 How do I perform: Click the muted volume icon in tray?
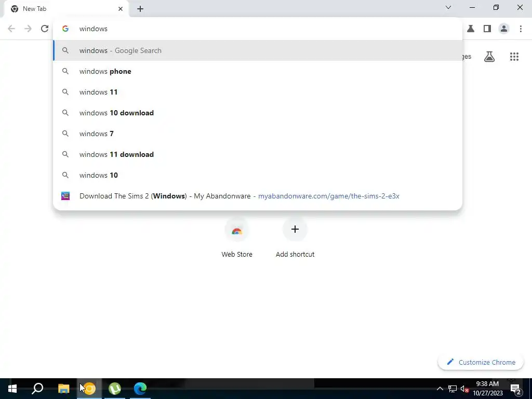pyautogui.click(x=464, y=389)
